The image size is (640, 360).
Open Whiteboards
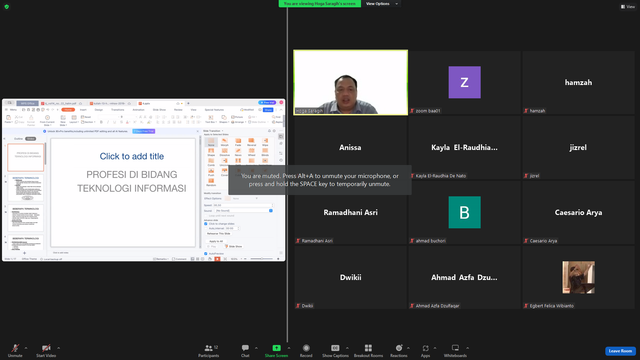[455, 350]
